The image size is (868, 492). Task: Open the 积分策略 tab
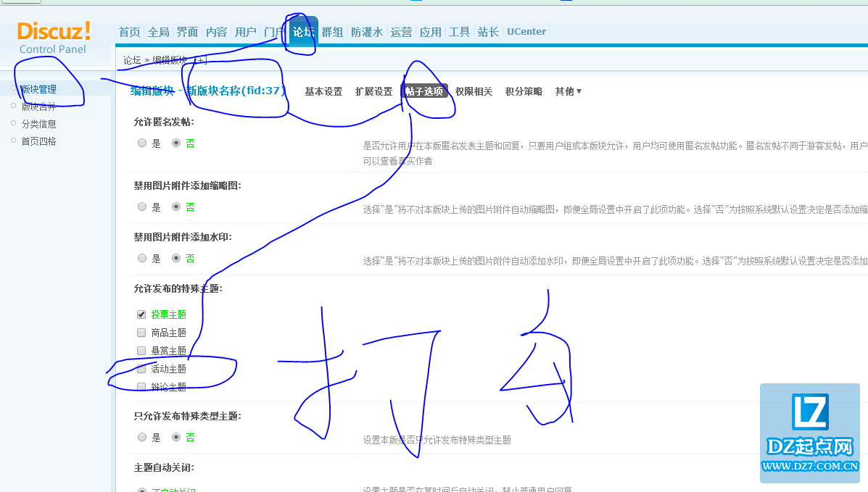pyautogui.click(x=524, y=91)
